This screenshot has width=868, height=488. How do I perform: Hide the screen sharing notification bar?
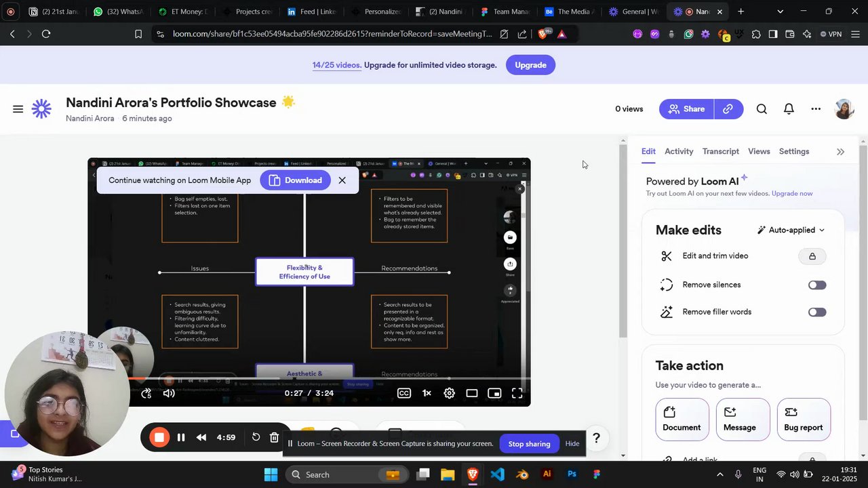(x=572, y=444)
